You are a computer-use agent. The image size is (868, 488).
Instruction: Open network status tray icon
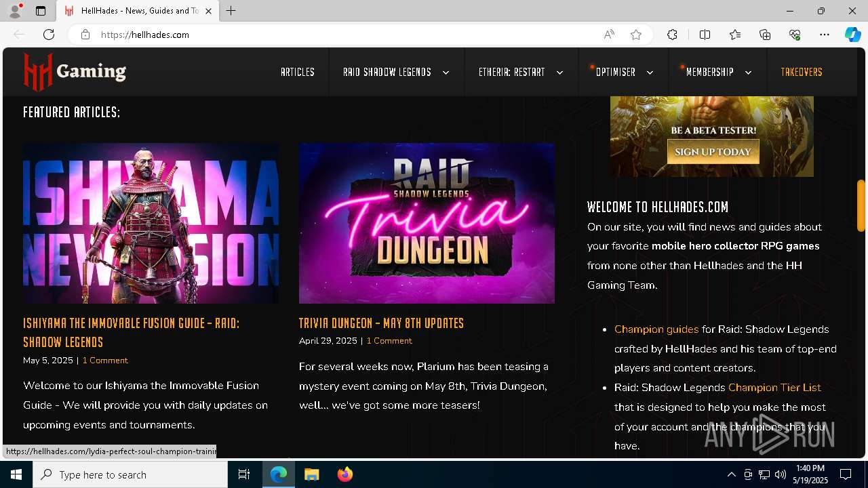764,474
